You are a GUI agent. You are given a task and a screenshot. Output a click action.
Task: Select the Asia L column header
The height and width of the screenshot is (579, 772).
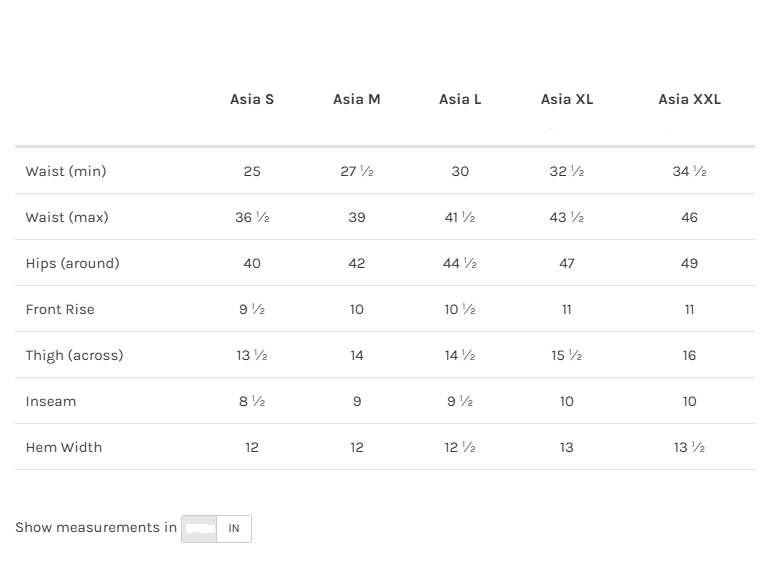(460, 99)
